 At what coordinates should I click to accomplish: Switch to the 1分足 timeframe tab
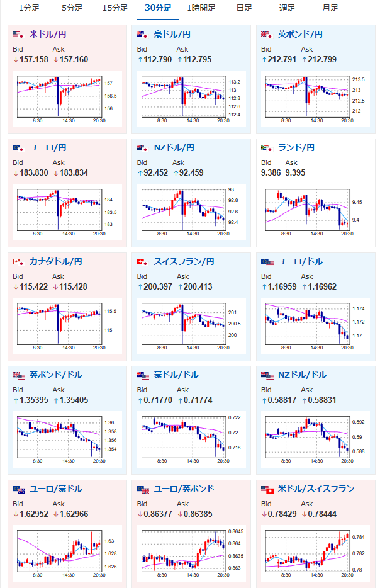pos(29,8)
